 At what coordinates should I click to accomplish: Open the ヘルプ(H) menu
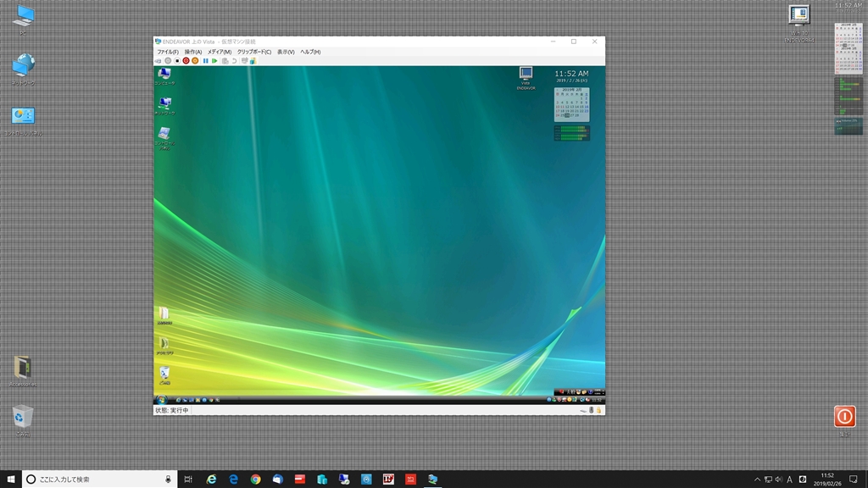click(x=310, y=52)
